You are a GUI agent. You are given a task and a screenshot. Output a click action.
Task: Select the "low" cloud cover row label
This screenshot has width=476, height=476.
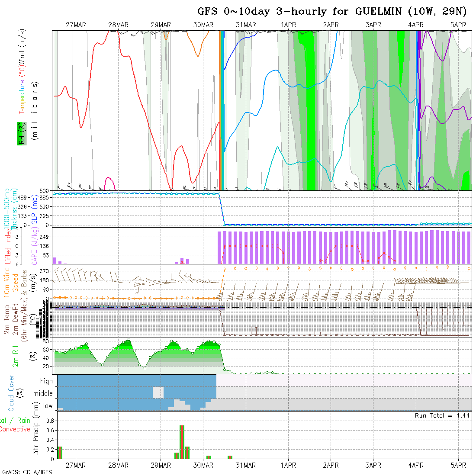tap(48, 406)
